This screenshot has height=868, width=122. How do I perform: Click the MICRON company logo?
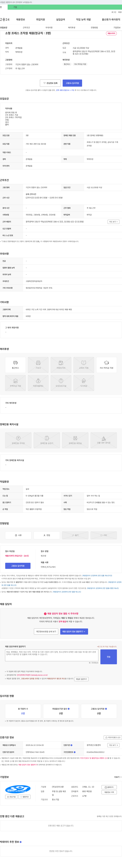[x=18, y=789]
